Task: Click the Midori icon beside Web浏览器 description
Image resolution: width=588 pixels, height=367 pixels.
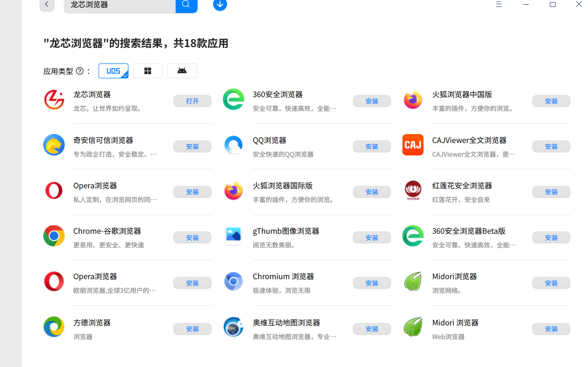Action: pyautogui.click(x=413, y=327)
